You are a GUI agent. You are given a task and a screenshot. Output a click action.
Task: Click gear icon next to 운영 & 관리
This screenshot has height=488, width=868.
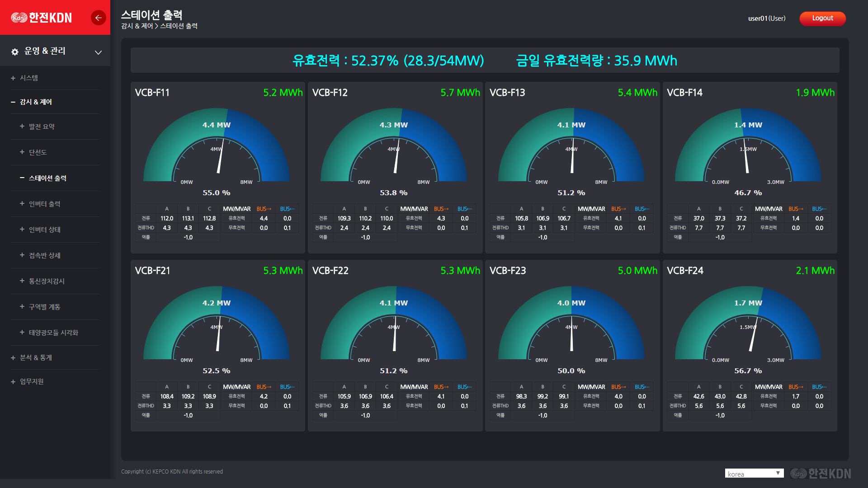(x=15, y=52)
